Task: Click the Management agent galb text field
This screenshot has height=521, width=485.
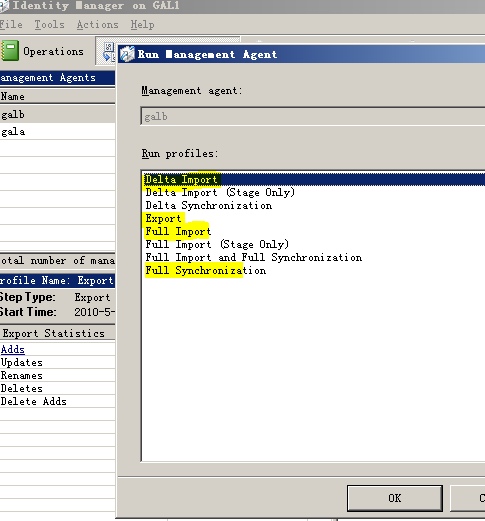Action: pyautogui.click(x=313, y=116)
